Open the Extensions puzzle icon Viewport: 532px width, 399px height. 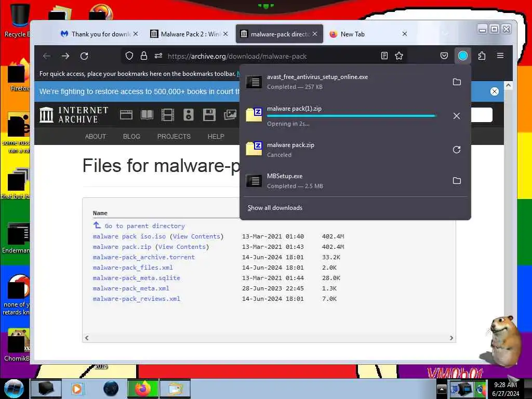tap(482, 56)
